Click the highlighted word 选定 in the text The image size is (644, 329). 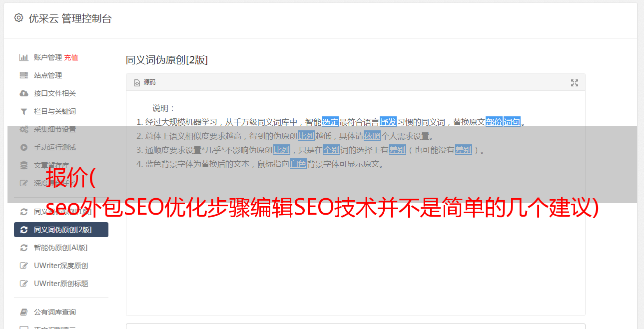tap(330, 122)
